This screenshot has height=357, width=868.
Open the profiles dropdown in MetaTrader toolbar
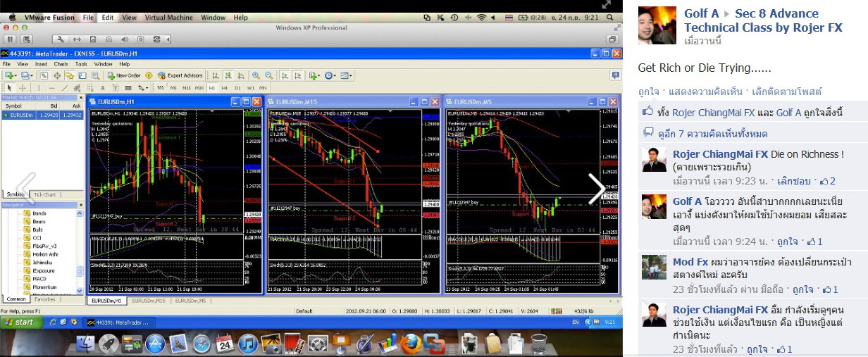[27, 75]
